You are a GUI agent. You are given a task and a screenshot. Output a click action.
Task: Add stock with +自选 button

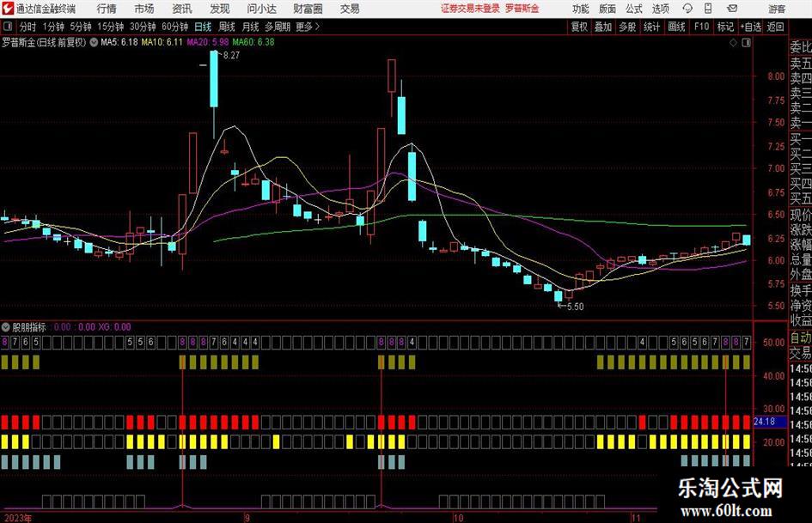coord(750,27)
